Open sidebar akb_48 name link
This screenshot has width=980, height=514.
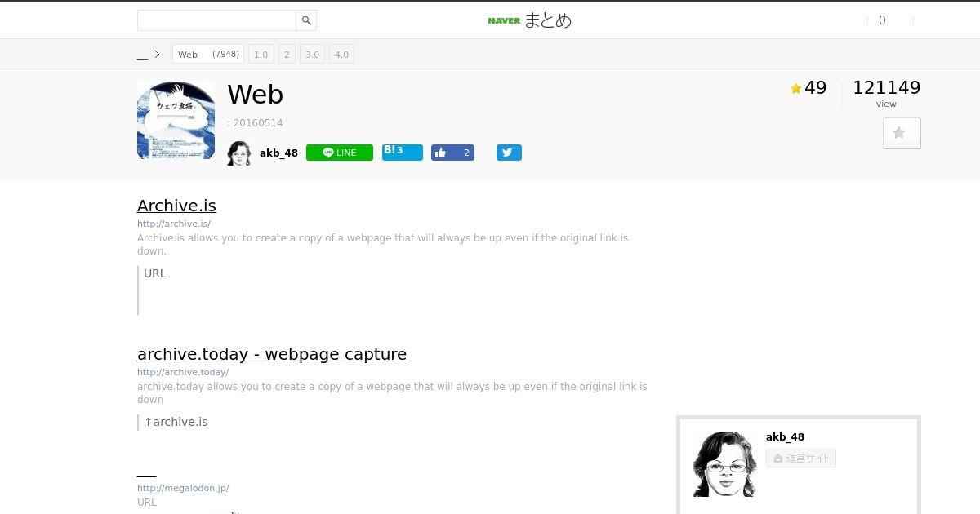point(785,436)
